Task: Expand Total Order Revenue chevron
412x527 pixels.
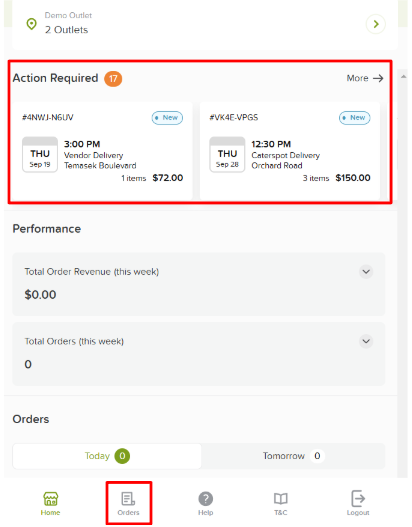Action: (x=366, y=272)
